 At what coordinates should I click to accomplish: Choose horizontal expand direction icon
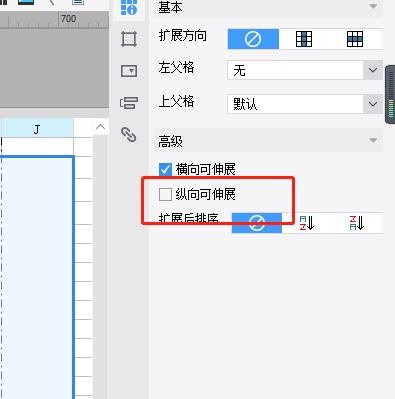click(355, 39)
